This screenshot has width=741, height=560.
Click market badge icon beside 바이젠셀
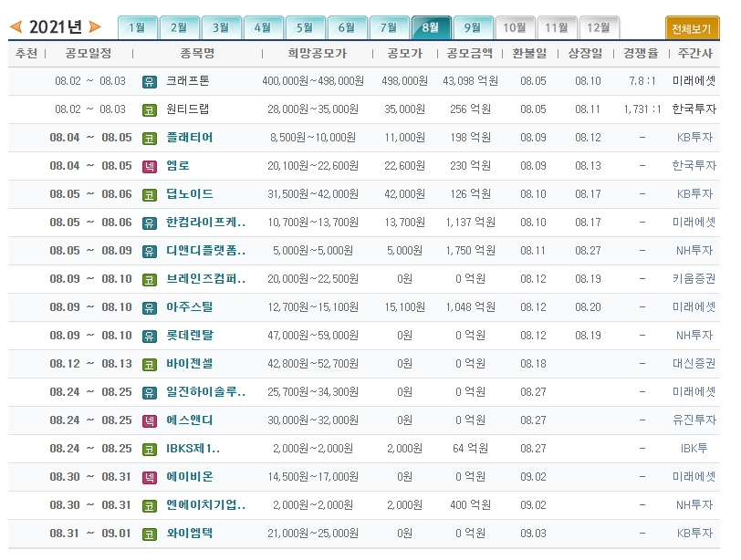pos(150,365)
